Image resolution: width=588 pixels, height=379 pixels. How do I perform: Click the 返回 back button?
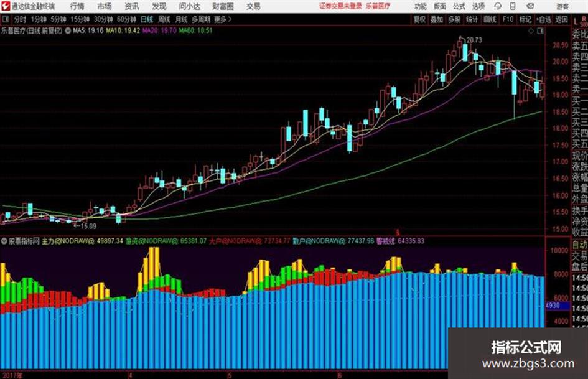coord(562,19)
